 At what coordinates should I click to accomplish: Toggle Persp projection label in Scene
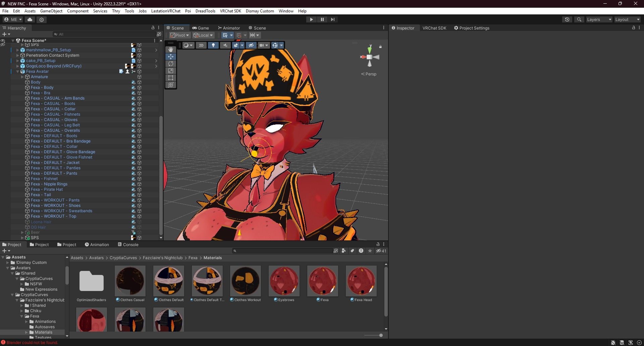(369, 74)
